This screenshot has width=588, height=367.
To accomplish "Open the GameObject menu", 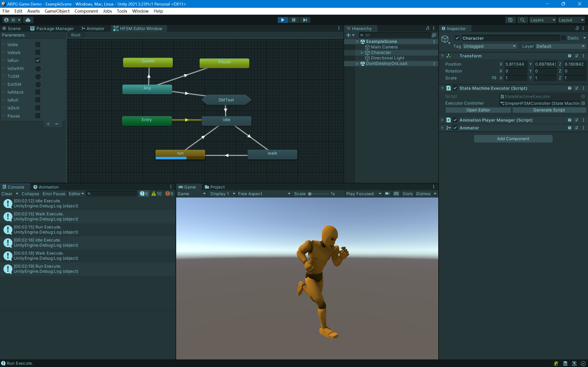I will (x=57, y=11).
